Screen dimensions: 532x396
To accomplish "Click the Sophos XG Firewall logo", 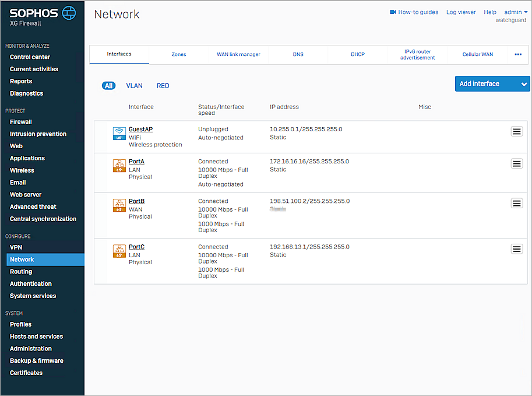I will coord(43,16).
